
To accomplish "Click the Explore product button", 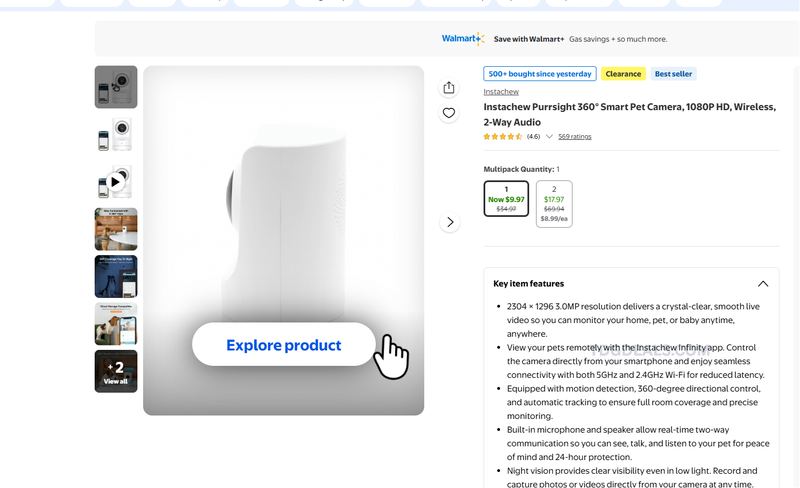I will tap(284, 345).
